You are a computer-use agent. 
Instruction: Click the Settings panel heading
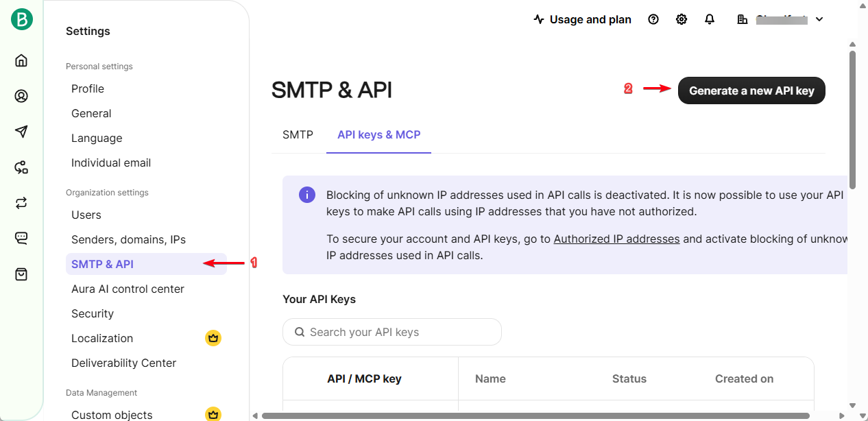[88, 31]
